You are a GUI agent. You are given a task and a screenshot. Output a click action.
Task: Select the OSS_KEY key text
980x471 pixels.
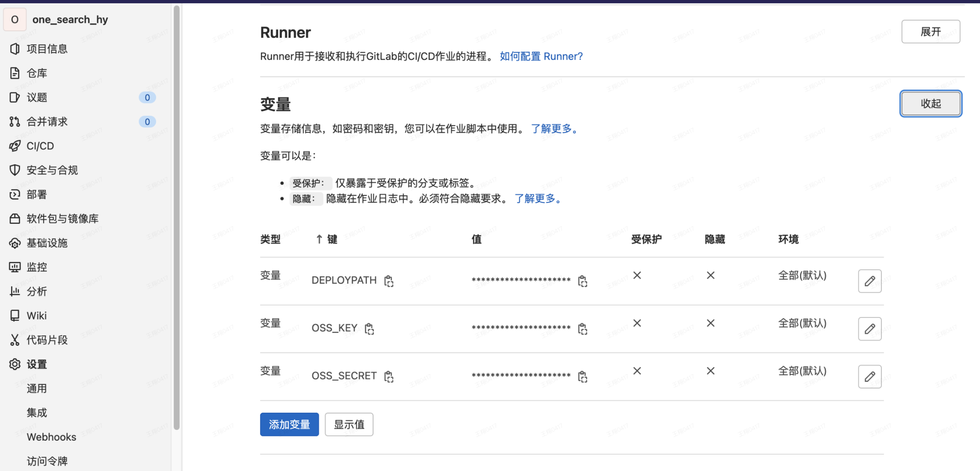point(334,328)
